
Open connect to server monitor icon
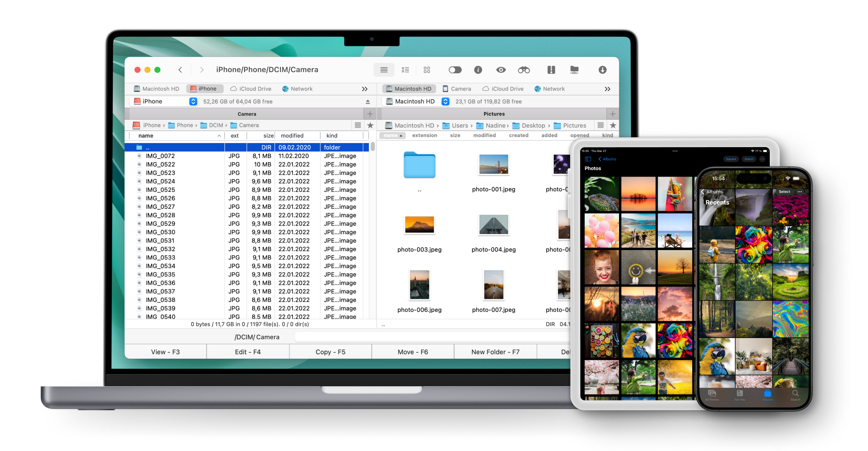[x=574, y=70]
